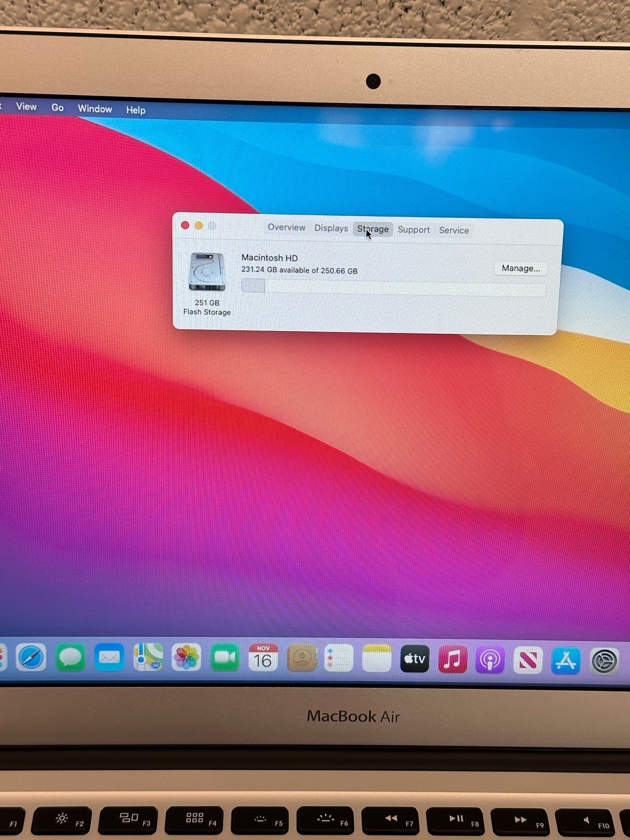Close the About This Mac window
The image size is (630, 840).
[x=185, y=225]
